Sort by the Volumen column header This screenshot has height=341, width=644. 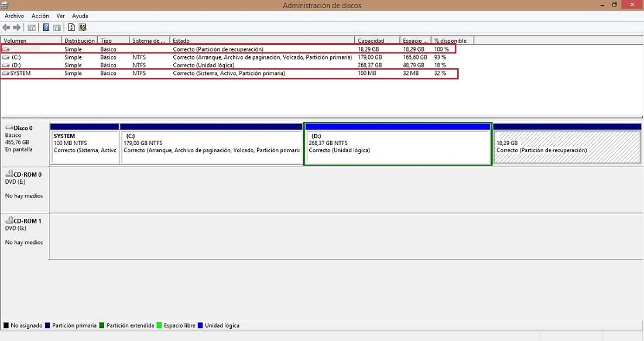pyautogui.click(x=31, y=40)
